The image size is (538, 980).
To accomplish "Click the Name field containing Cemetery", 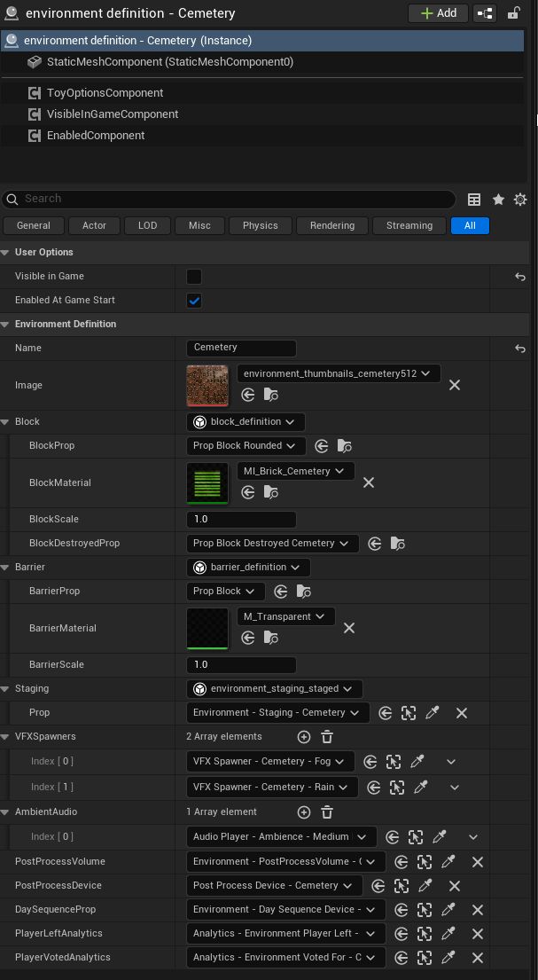I will [241, 349].
